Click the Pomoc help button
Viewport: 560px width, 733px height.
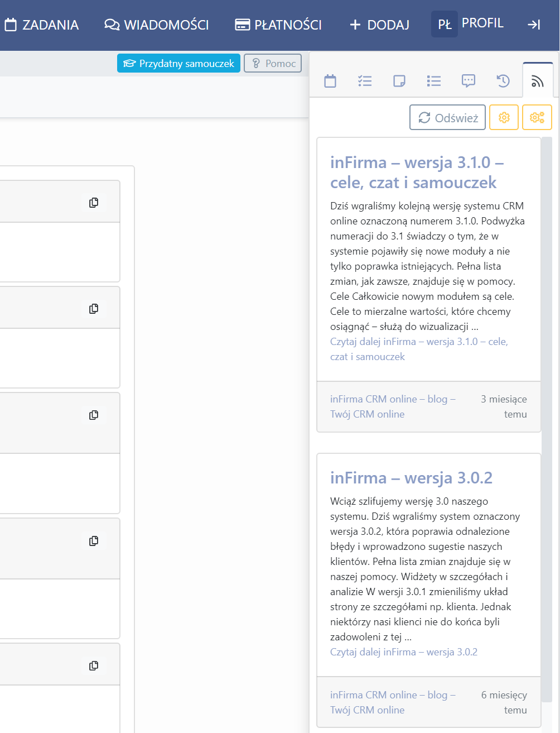[x=273, y=63]
